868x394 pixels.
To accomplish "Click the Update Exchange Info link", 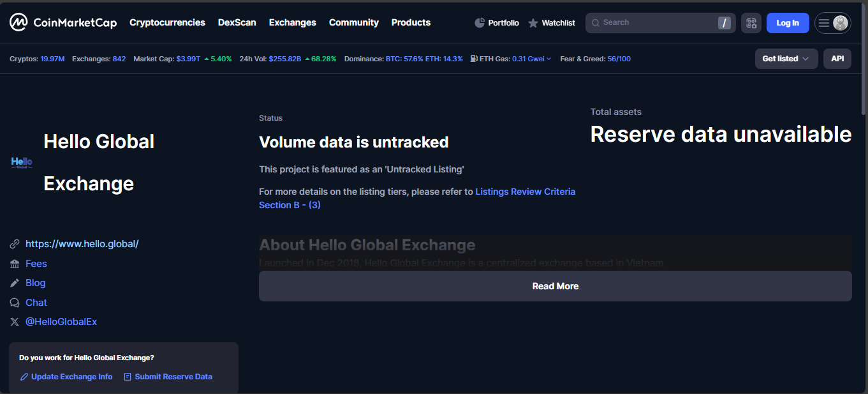I will pos(71,377).
